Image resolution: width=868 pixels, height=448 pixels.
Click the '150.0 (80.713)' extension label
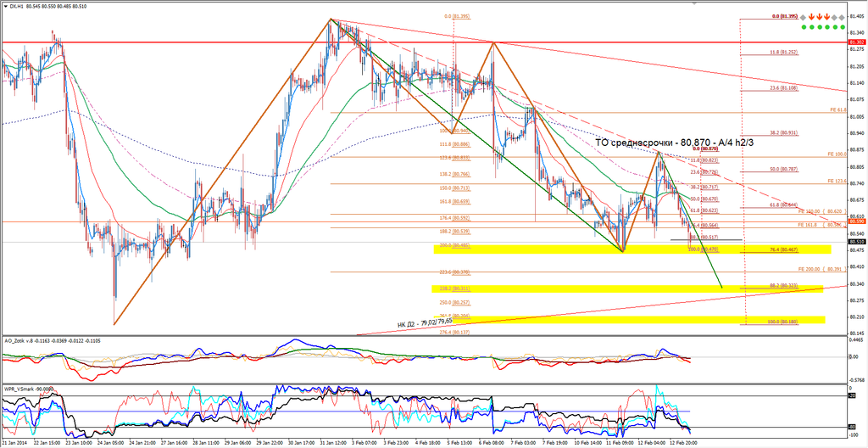pyautogui.click(x=455, y=188)
